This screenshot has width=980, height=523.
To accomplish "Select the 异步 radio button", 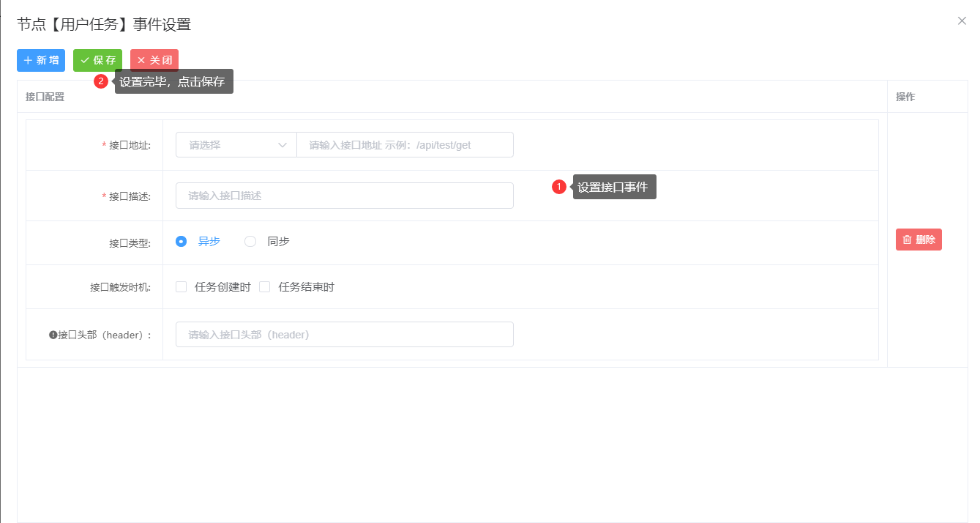I will pyautogui.click(x=182, y=241).
